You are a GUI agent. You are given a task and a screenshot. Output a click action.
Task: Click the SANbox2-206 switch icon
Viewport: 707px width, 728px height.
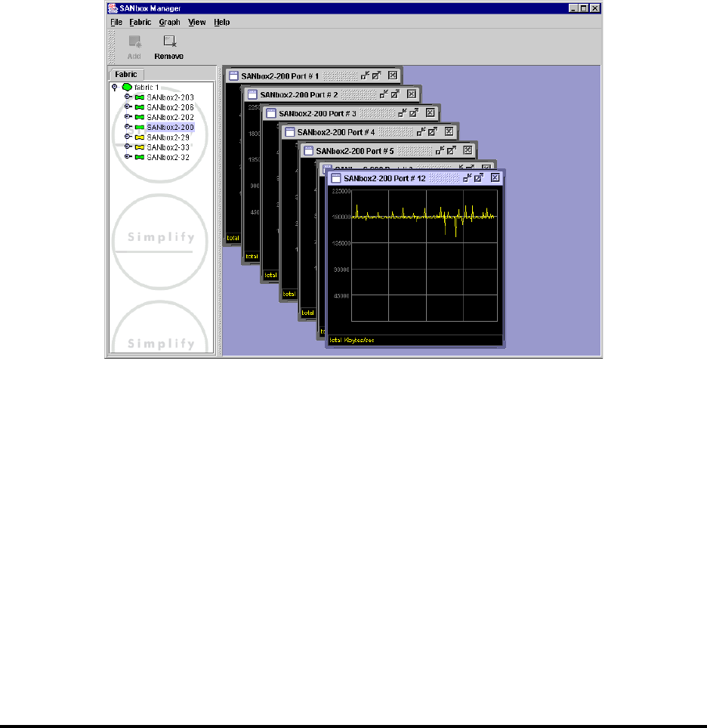tap(139, 107)
